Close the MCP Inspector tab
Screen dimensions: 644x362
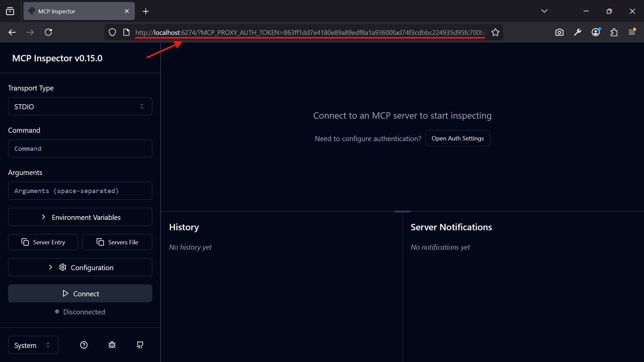[127, 11]
